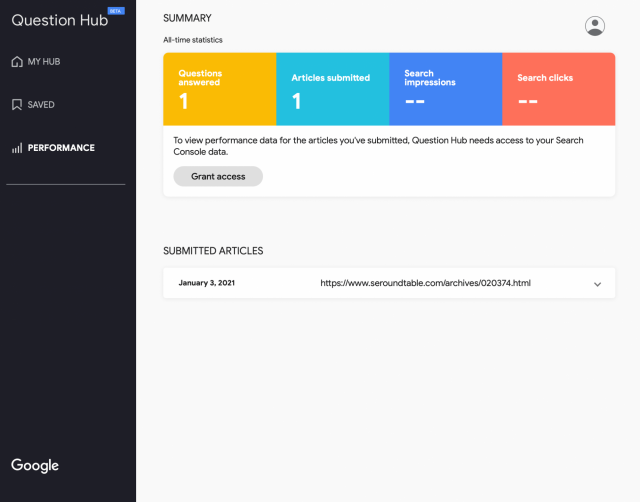The height and width of the screenshot is (502, 640).
Task: Select the Search clicks coral card
Action: (x=559, y=89)
